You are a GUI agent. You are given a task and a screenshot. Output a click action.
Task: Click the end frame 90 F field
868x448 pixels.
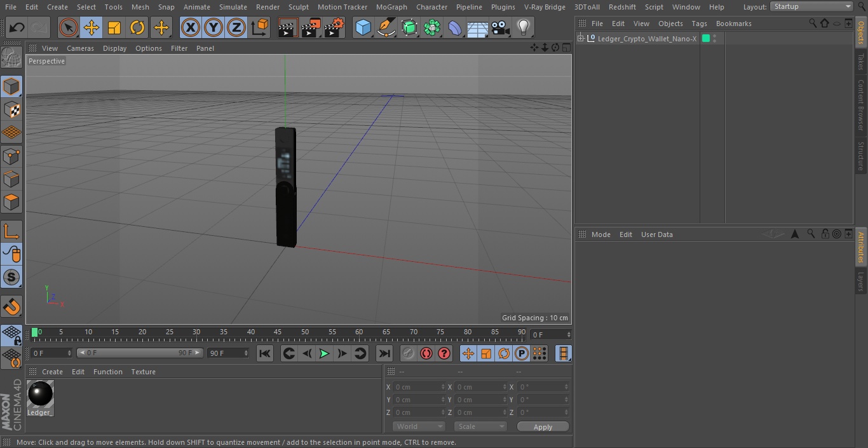click(228, 353)
